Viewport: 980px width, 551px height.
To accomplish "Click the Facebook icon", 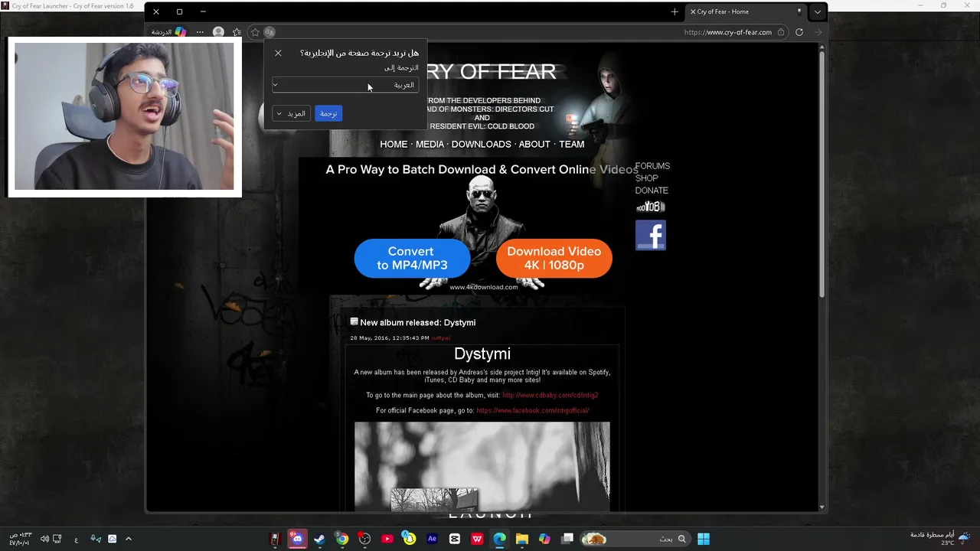I will click(651, 235).
